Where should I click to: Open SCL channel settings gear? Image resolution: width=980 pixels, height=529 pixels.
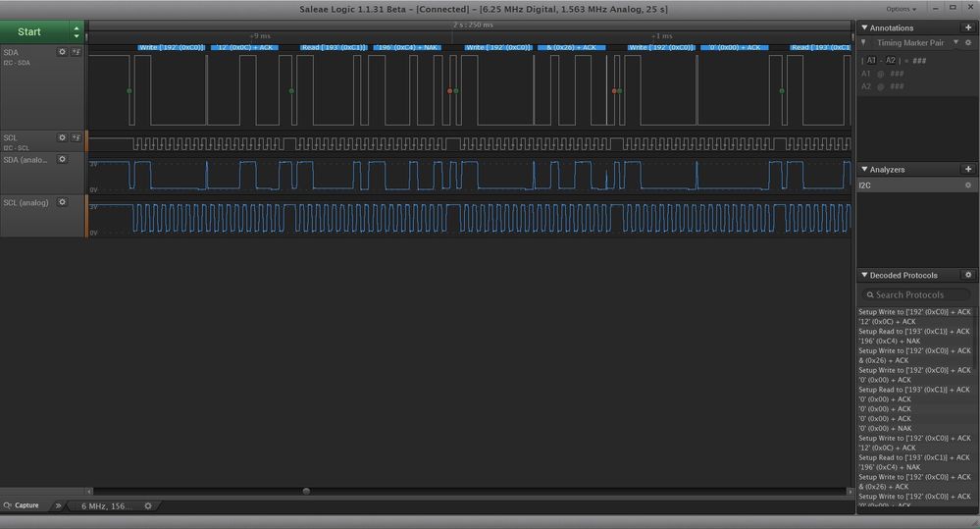[x=62, y=137]
